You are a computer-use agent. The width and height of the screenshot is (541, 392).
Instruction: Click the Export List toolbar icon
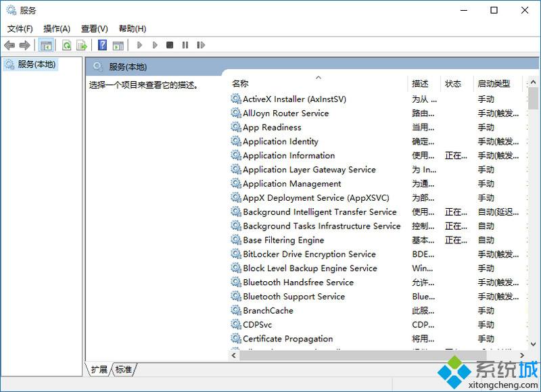(82, 45)
